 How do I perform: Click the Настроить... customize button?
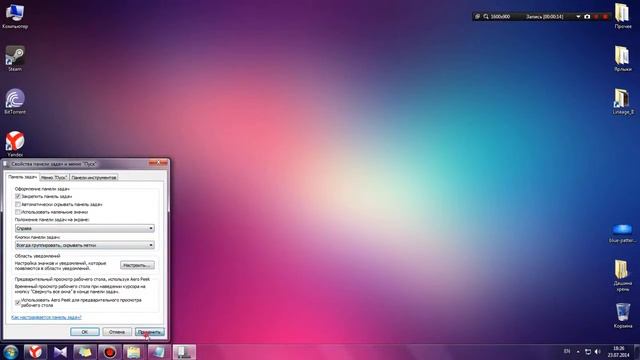[x=137, y=265]
